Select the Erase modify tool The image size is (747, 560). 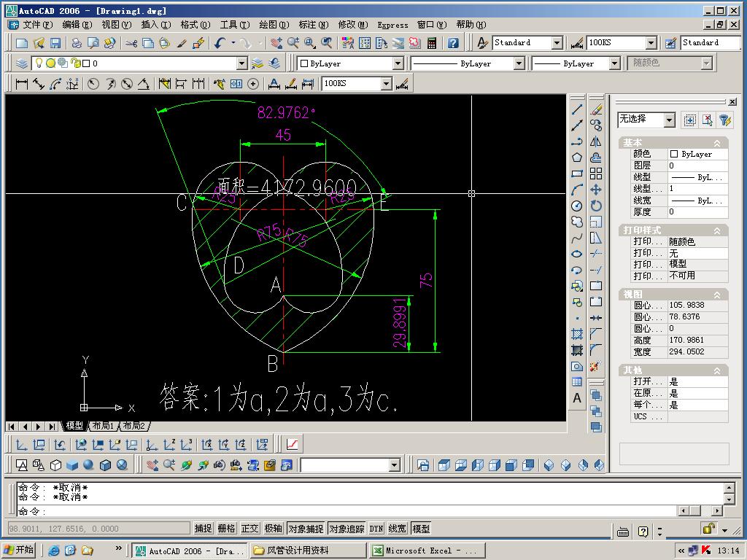596,109
